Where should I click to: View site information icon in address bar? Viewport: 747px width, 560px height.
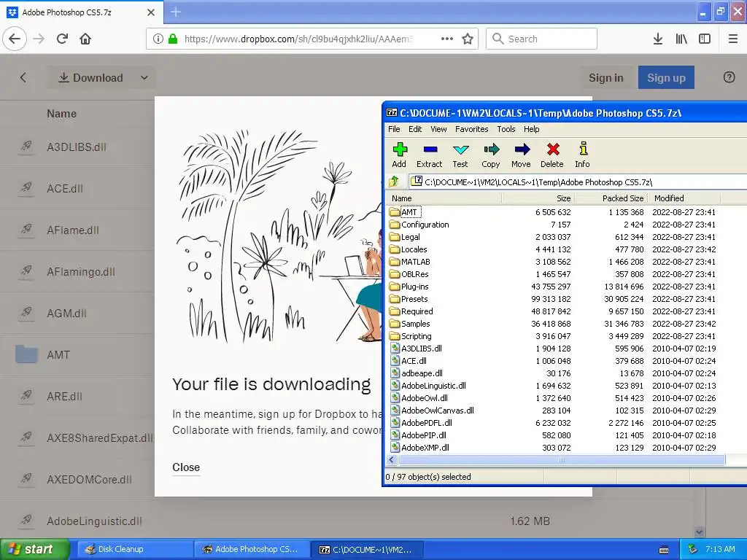(158, 39)
